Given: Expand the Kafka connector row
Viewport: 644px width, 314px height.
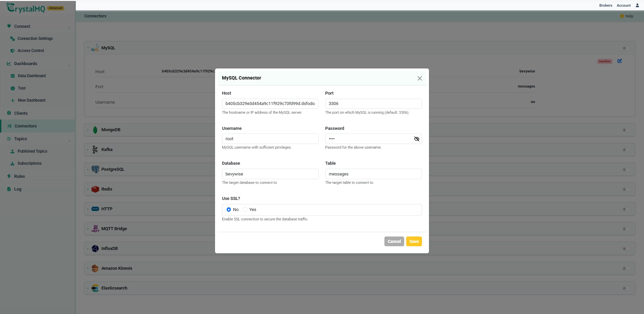Looking at the screenshot, I should click(x=88, y=150).
